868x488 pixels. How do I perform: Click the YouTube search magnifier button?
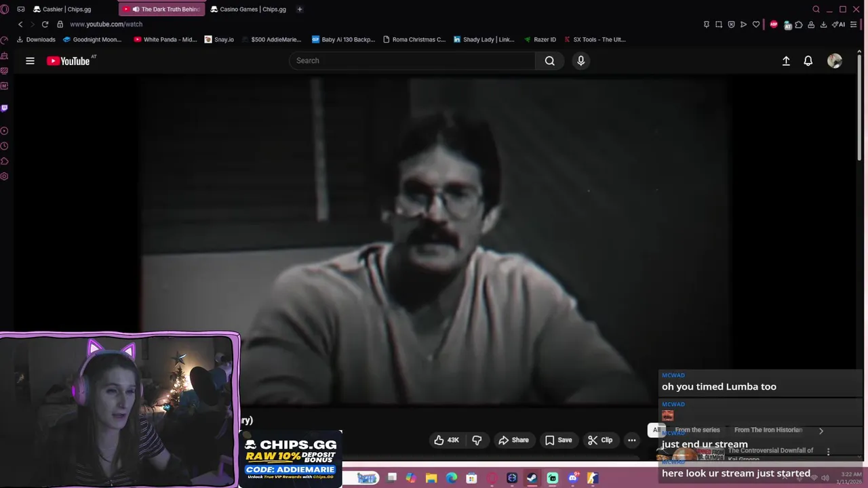[x=550, y=61]
